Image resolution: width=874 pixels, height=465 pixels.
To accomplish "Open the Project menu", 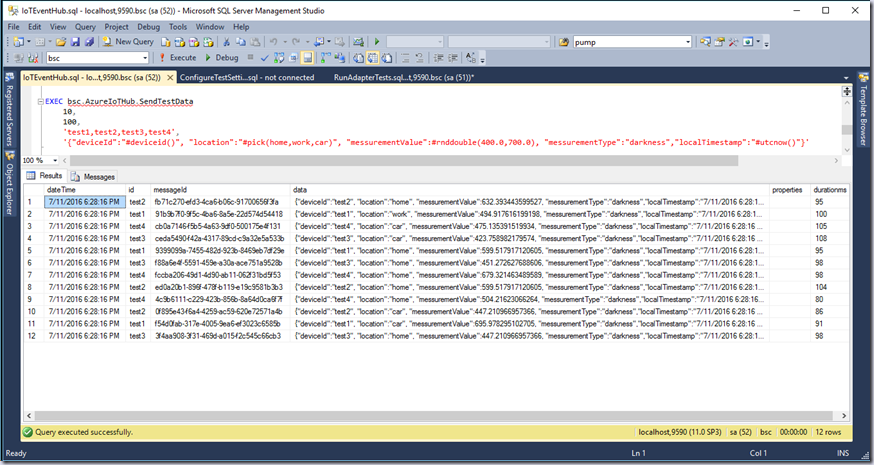I will tap(116, 26).
